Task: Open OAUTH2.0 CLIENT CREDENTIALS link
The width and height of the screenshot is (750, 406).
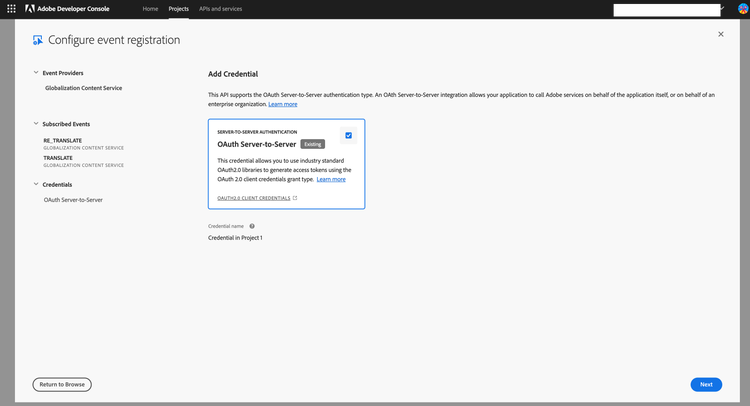Action: click(x=254, y=198)
